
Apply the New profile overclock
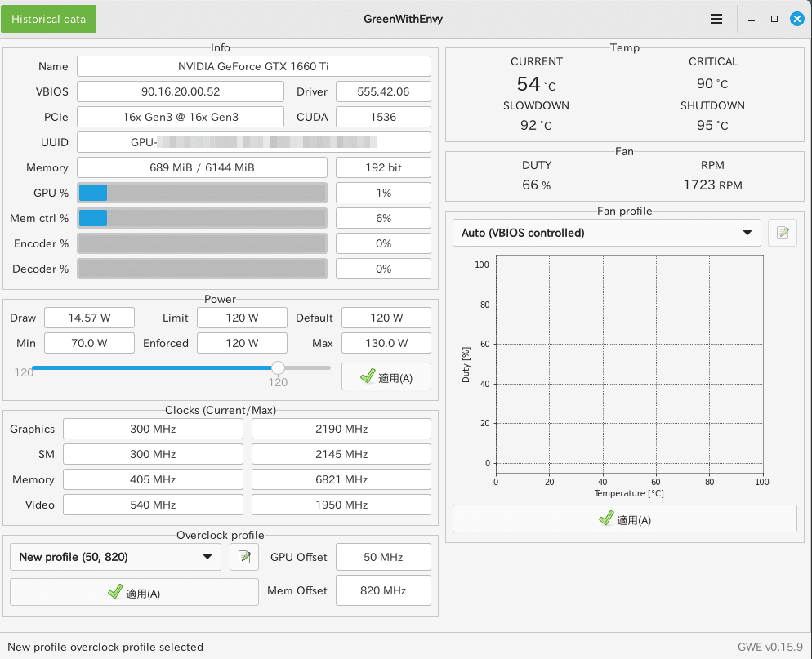134,592
